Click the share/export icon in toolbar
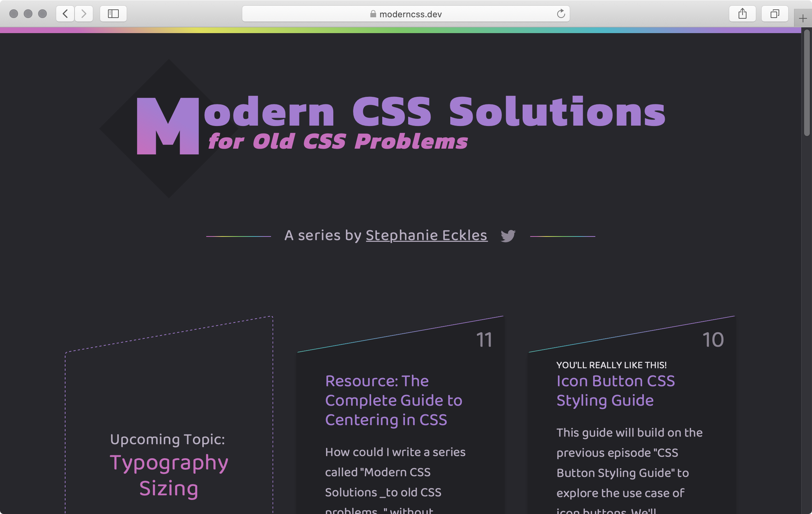 pyautogui.click(x=743, y=13)
